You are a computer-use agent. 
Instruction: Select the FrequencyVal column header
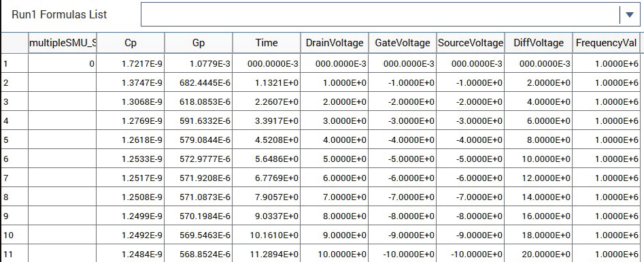click(606, 43)
